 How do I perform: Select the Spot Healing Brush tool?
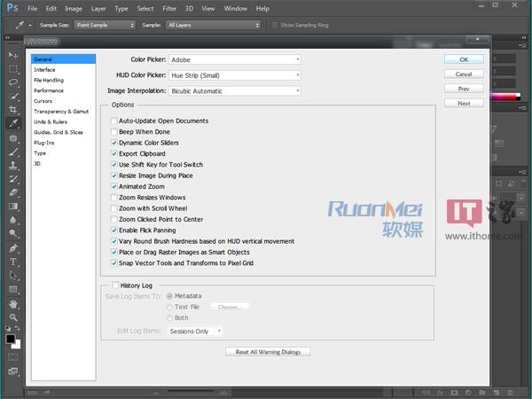pyautogui.click(x=13, y=138)
